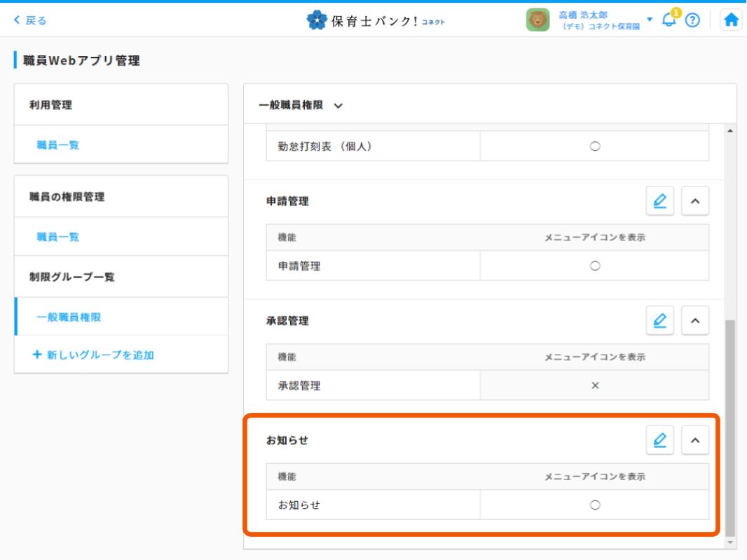Open 職員一覧 under 職員の権限管理
Viewport: 747px width, 560px height.
coord(58,237)
